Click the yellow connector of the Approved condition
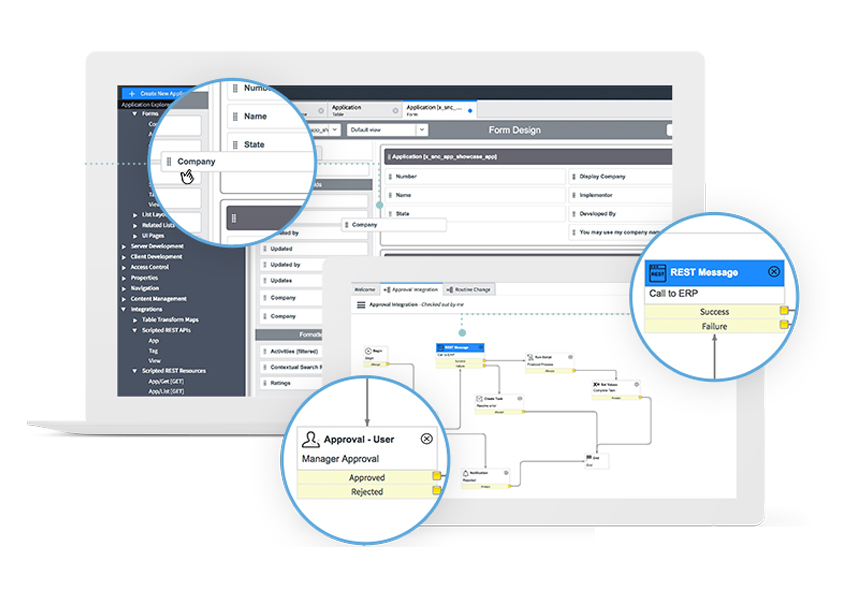This screenshot has height=597, width=858. [x=437, y=476]
